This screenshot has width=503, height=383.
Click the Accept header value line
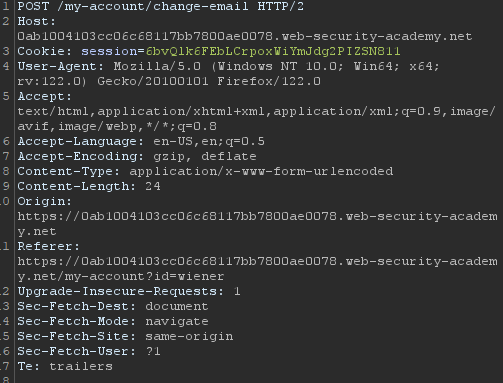(x=257, y=119)
